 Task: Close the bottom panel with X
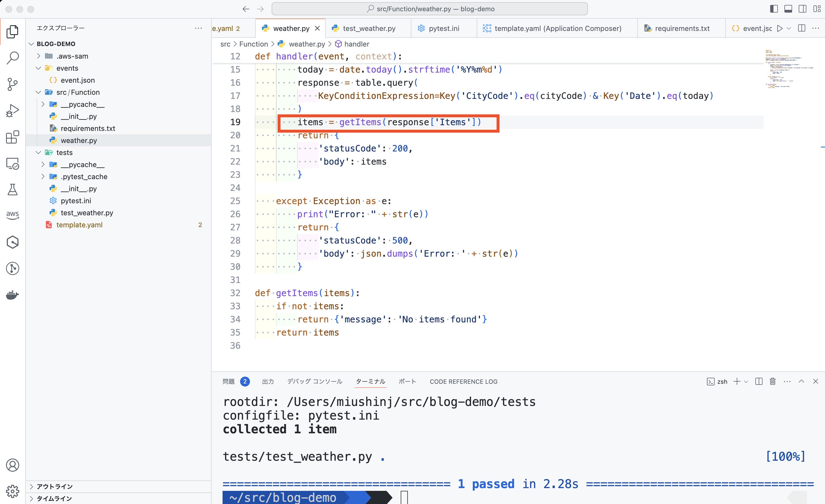(x=816, y=381)
